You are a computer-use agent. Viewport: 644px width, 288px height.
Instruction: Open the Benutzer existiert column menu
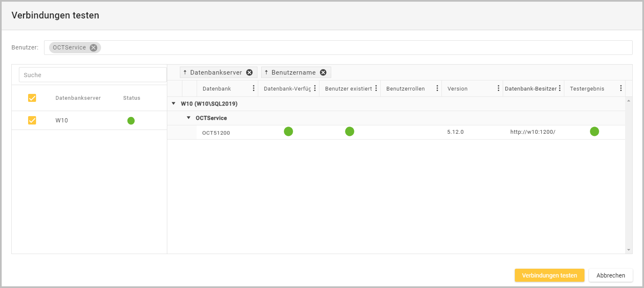pyautogui.click(x=376, y=88)
